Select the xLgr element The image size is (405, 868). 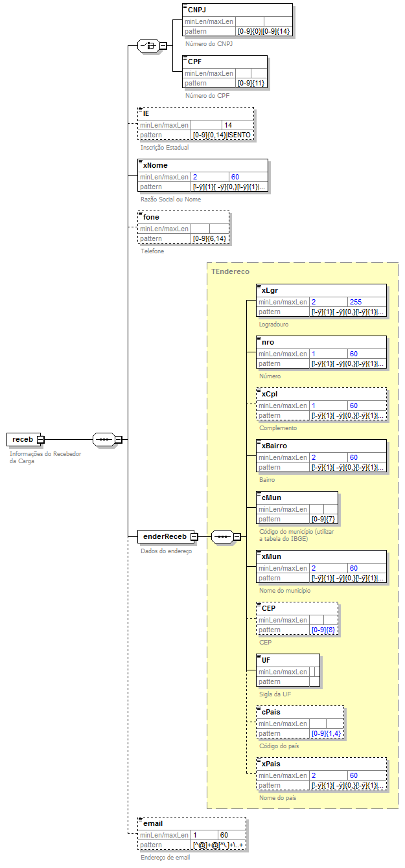[x=321, y=301]
